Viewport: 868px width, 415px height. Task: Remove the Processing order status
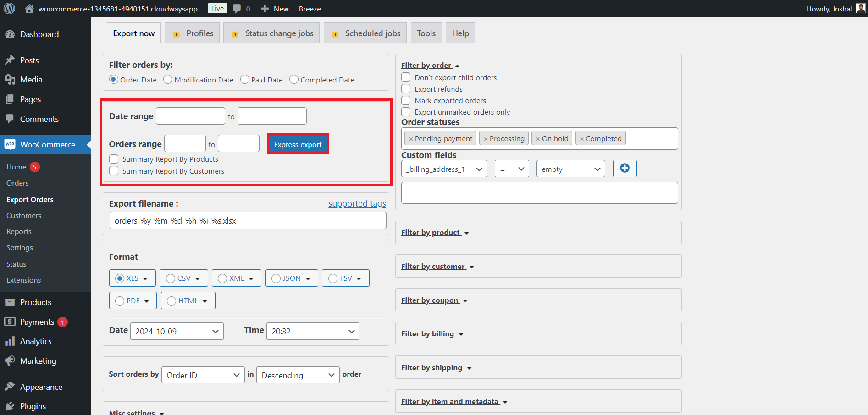click(485, 138)
